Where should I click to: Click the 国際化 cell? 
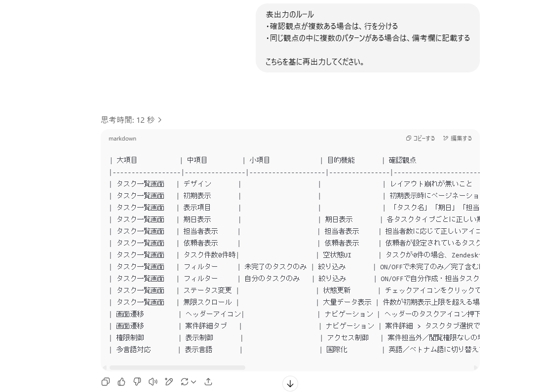click(337, 350)
